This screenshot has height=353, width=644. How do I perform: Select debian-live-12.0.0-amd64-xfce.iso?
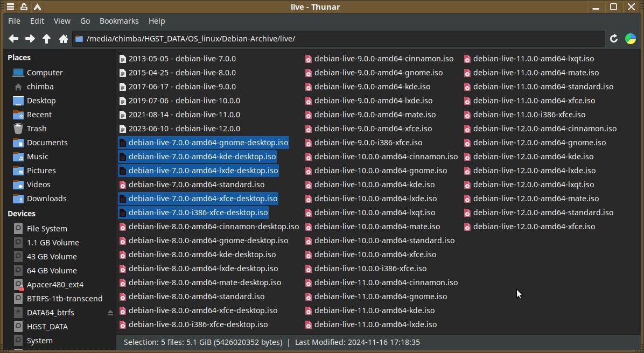click(x=529, y=227)
